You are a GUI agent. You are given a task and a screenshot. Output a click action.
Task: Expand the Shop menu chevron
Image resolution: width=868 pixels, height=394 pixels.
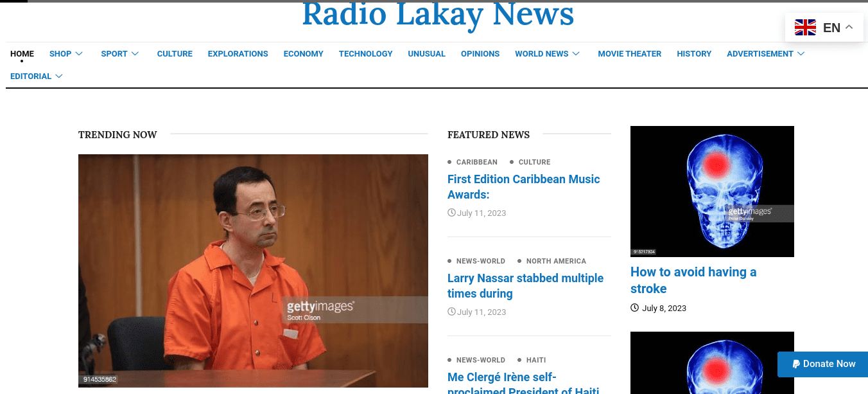[x=79, y=54]
